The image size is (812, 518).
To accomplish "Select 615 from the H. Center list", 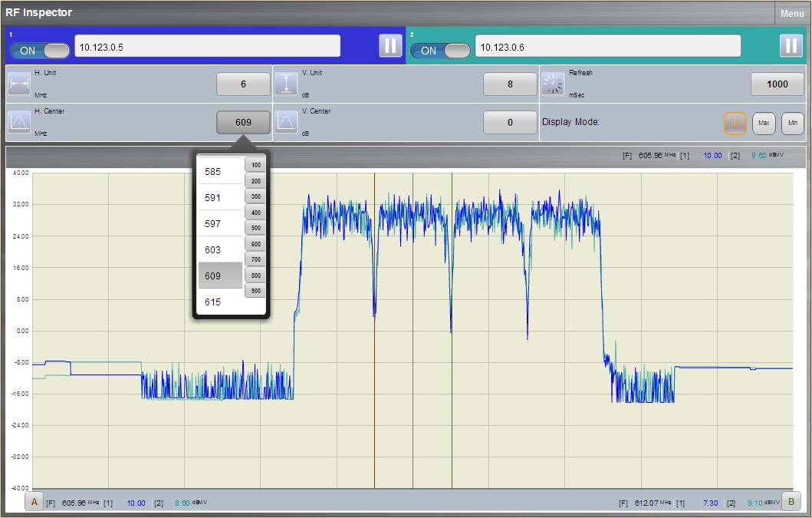I will coord(217,302).
